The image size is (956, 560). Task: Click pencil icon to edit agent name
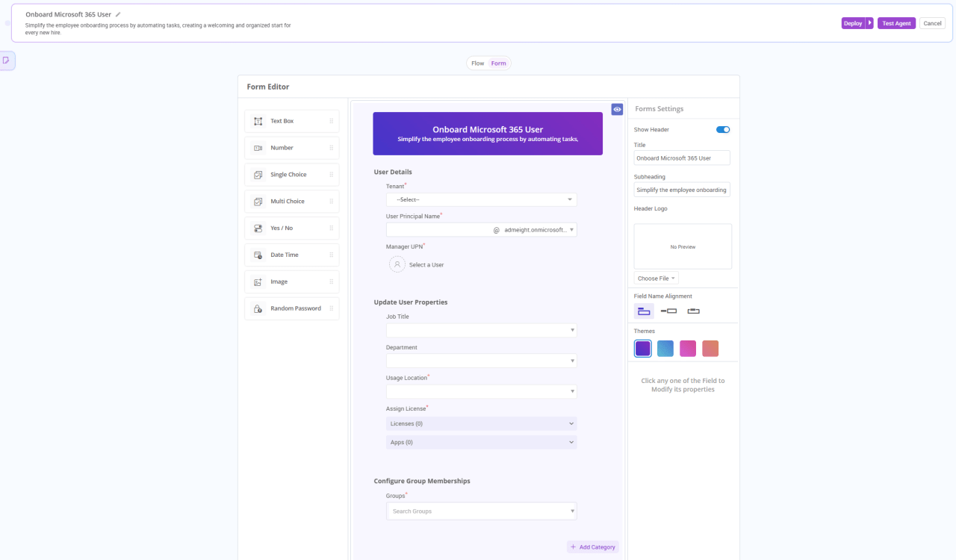(x=118, y=14)
